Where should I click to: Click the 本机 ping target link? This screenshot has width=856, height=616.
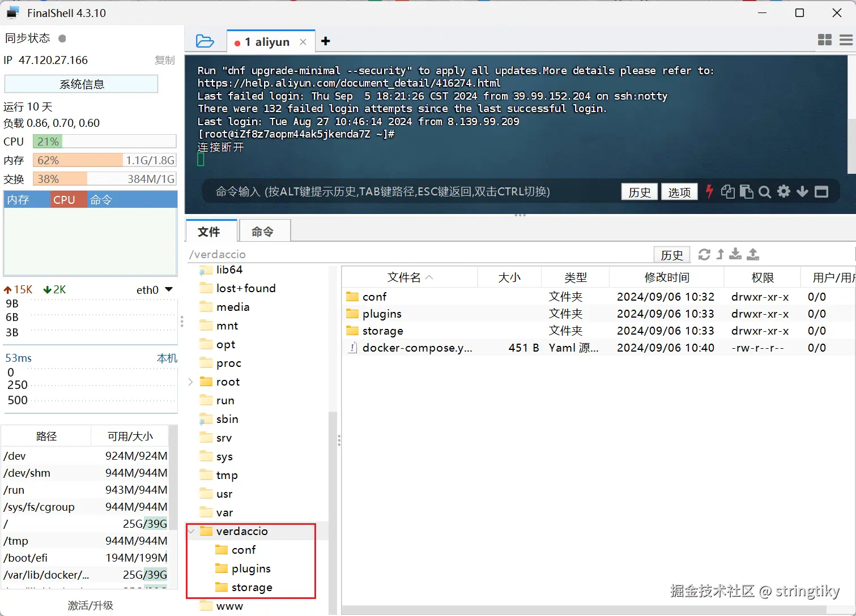tap(167, 358)
